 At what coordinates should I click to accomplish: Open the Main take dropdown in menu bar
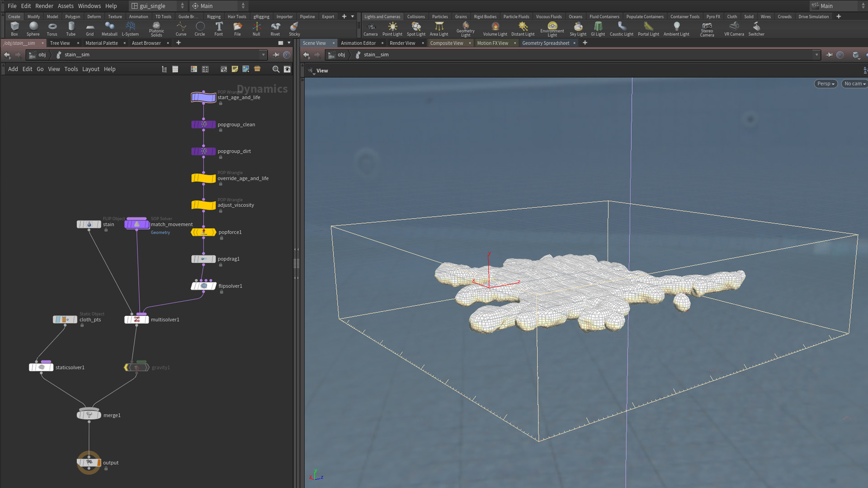(x=218, y=6)
